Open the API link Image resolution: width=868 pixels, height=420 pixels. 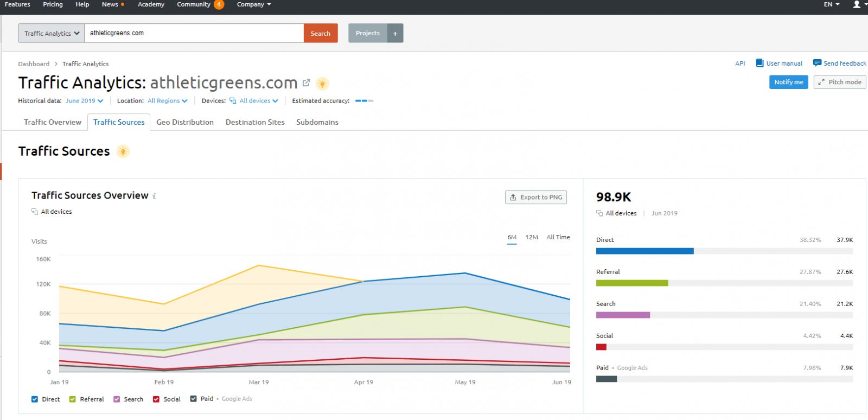(x=740, y=63)
